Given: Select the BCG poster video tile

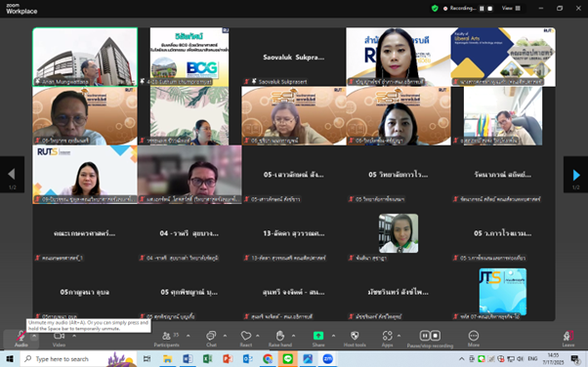Looking at the screenshot, I should tap(189, 57).
